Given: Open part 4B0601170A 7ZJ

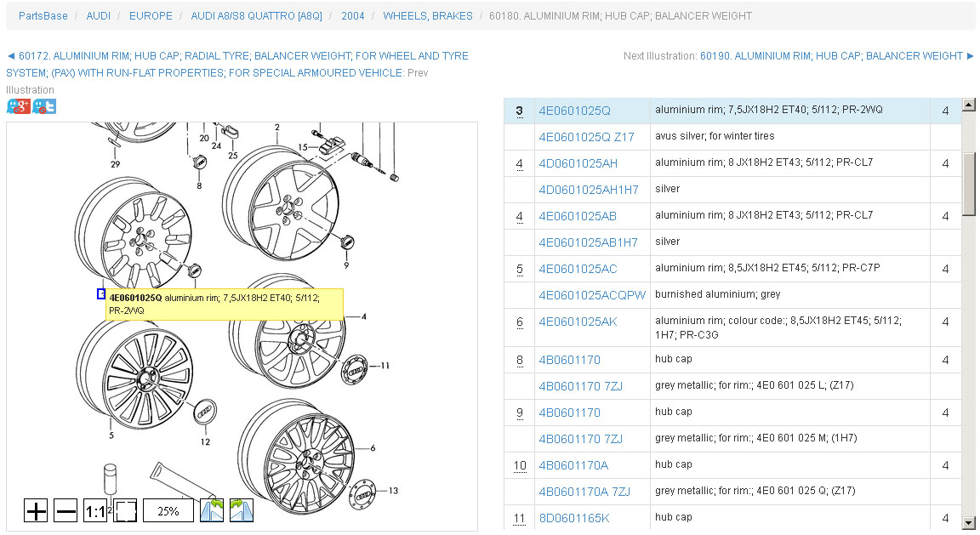Looking at the screenshot, I should tap(584, 492).
